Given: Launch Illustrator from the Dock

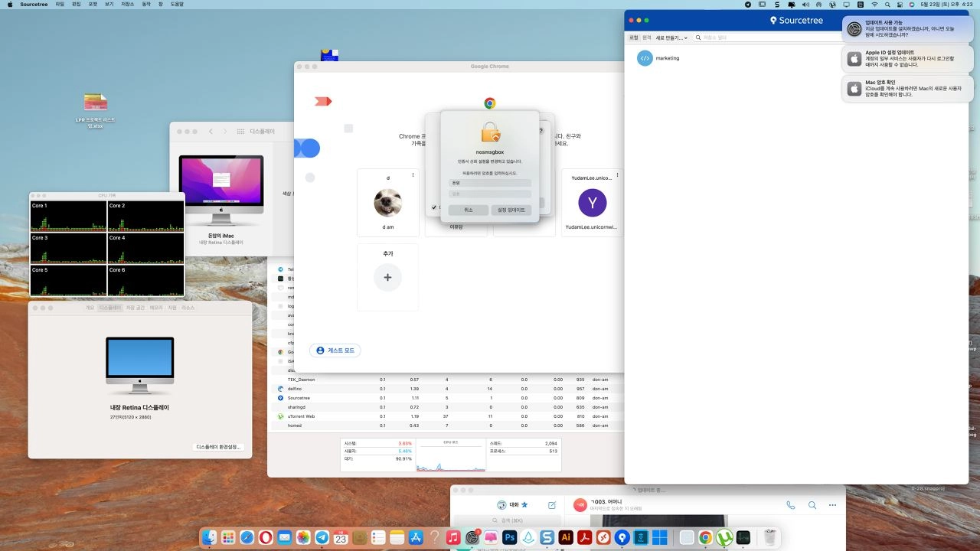Looking at the screenshot, I should coord(566,538).
